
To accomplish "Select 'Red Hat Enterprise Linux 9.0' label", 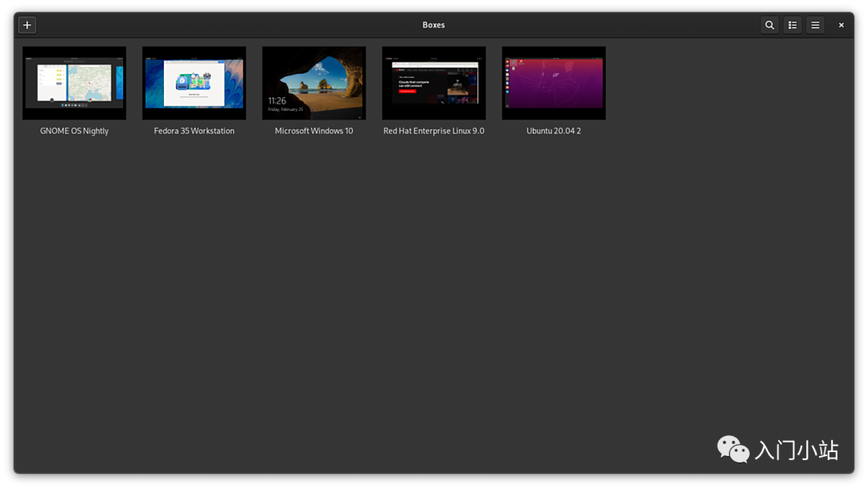I will [434, 131].
